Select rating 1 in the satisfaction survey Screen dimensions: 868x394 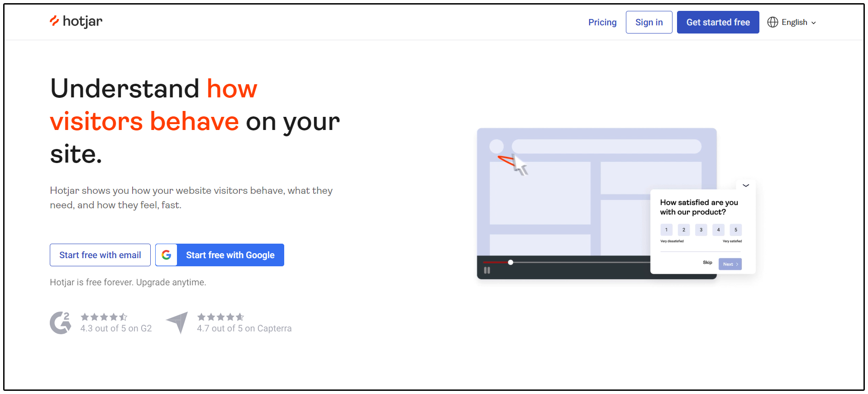(666, 230)
